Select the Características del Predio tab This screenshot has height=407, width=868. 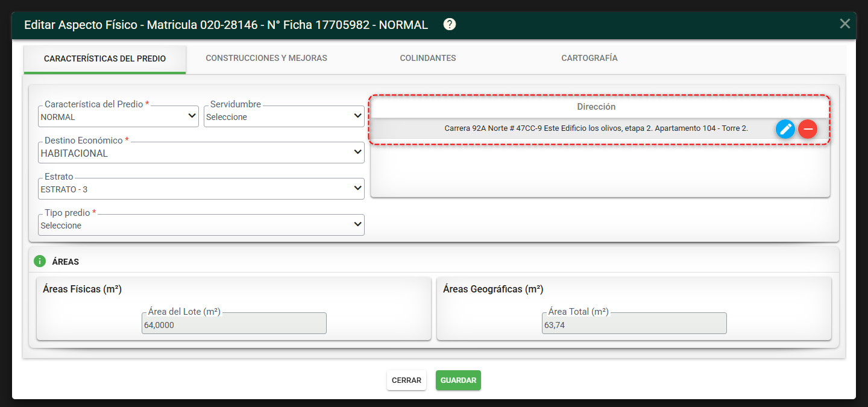(105, 59)
